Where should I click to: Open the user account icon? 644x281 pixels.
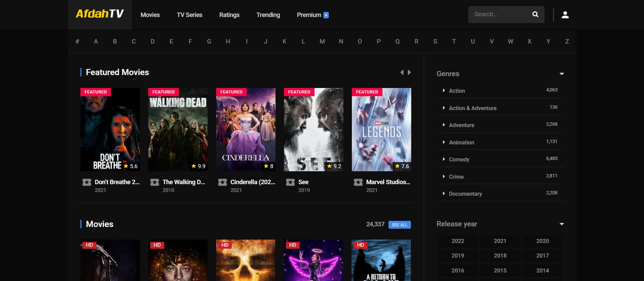565,15
